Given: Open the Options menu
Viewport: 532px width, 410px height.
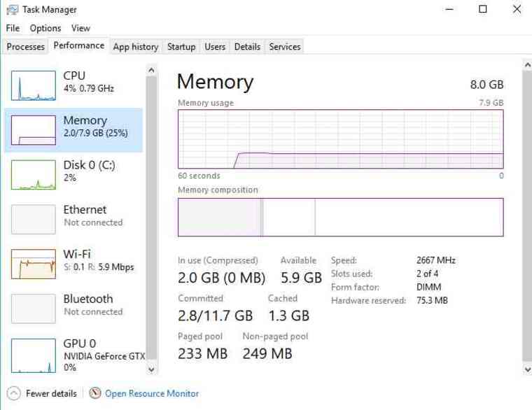Looking at the screenshot, I should pos(45,28).
